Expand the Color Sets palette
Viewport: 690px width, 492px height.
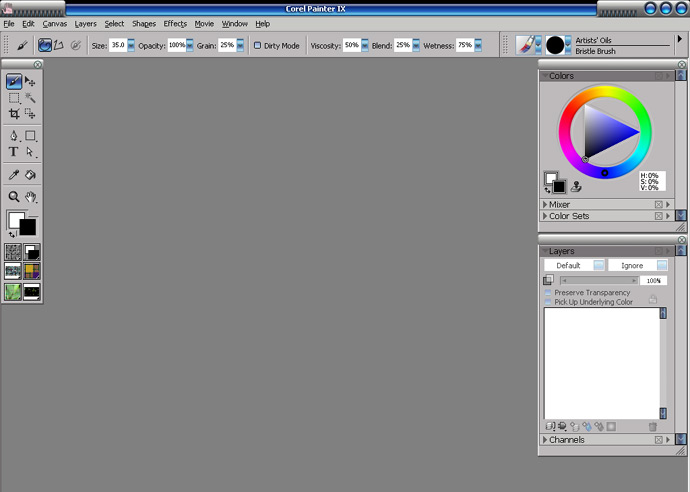click(545, 216)
